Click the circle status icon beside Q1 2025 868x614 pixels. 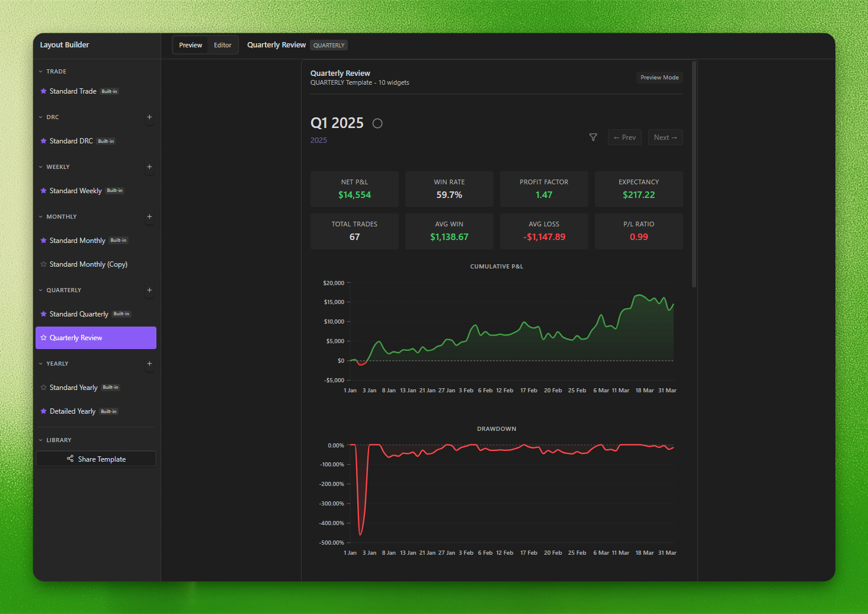pyautogui.click(x=377, y=123)
